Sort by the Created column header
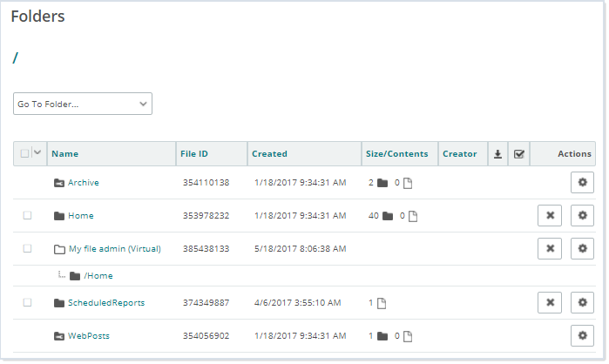This screenshot has width=609, height=364. 269,154
